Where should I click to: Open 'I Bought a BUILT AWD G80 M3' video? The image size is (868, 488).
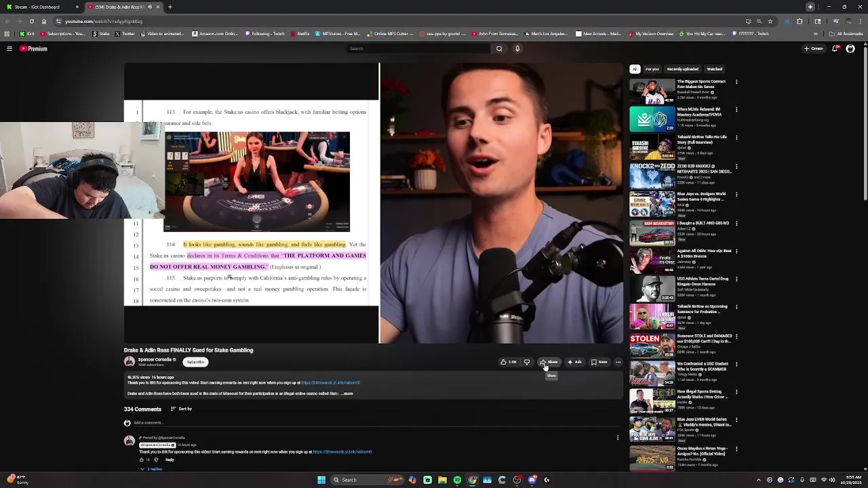[703, 223]
